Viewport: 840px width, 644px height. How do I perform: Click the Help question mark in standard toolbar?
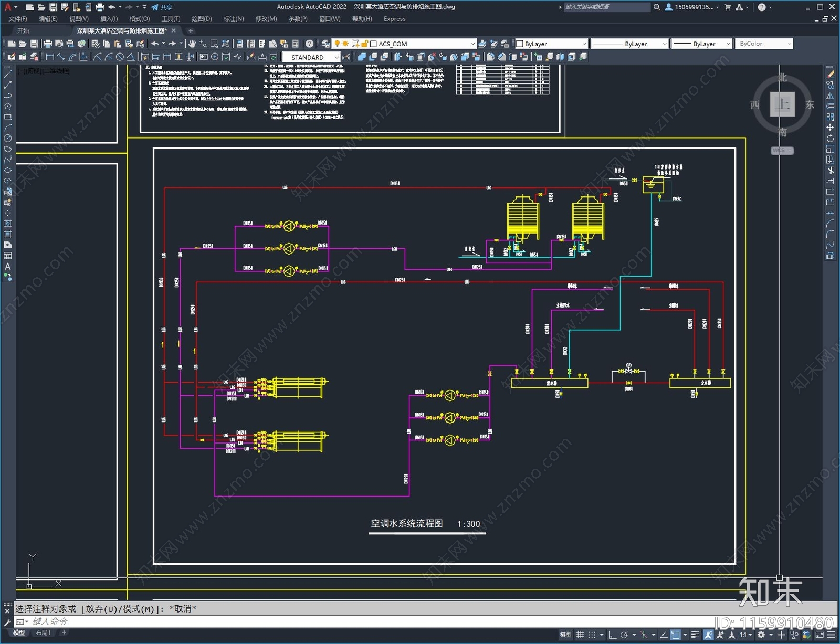[310, 44]
